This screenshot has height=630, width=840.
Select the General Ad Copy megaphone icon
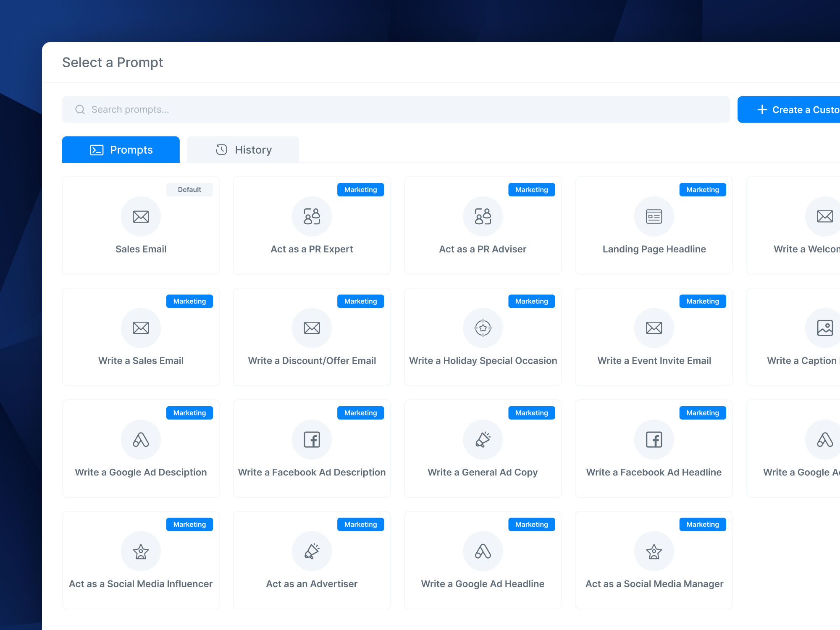coord(483,440)
